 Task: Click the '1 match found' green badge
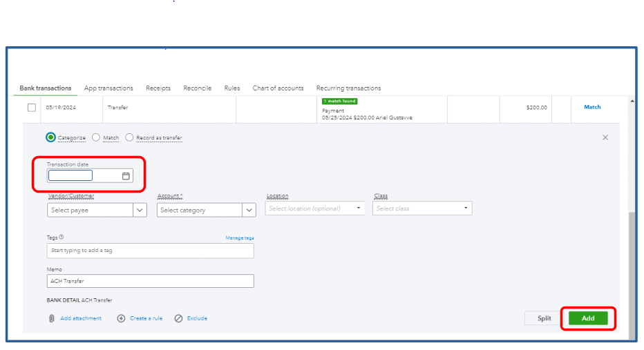(x=340, y=101)
